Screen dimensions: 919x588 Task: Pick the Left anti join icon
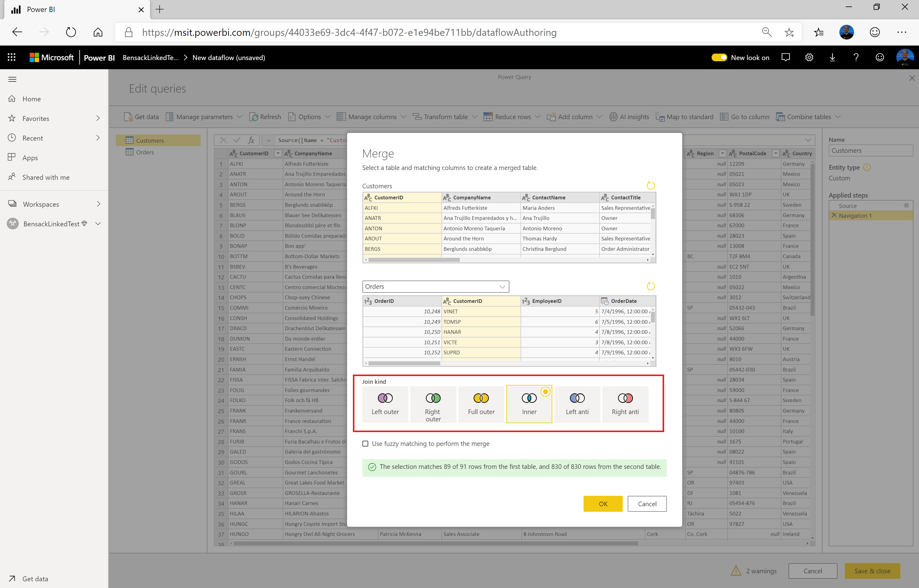(x=577, y=398)
